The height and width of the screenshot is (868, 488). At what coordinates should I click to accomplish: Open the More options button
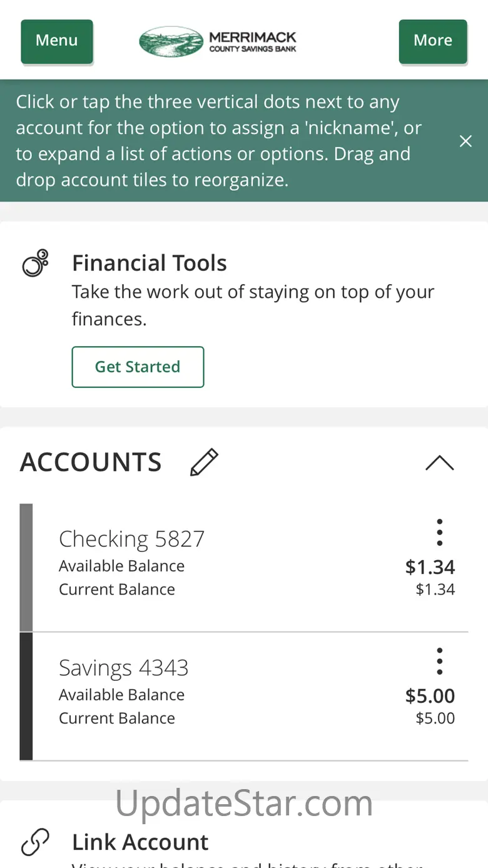433,41
